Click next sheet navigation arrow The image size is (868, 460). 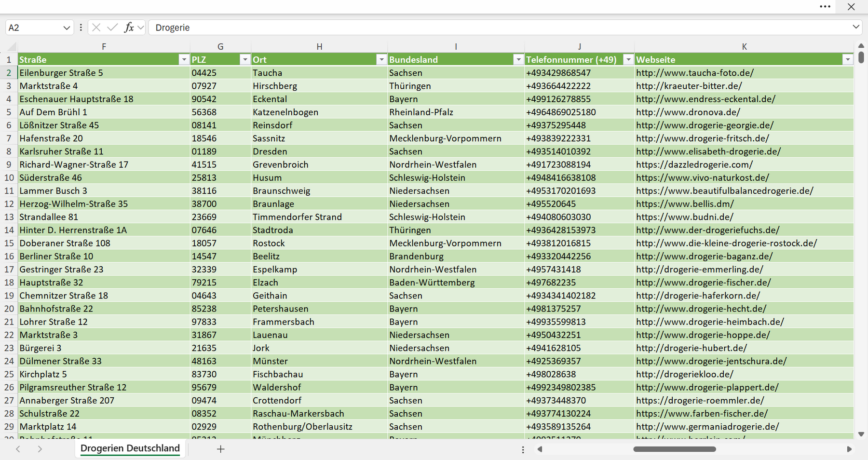click(40, 449)
